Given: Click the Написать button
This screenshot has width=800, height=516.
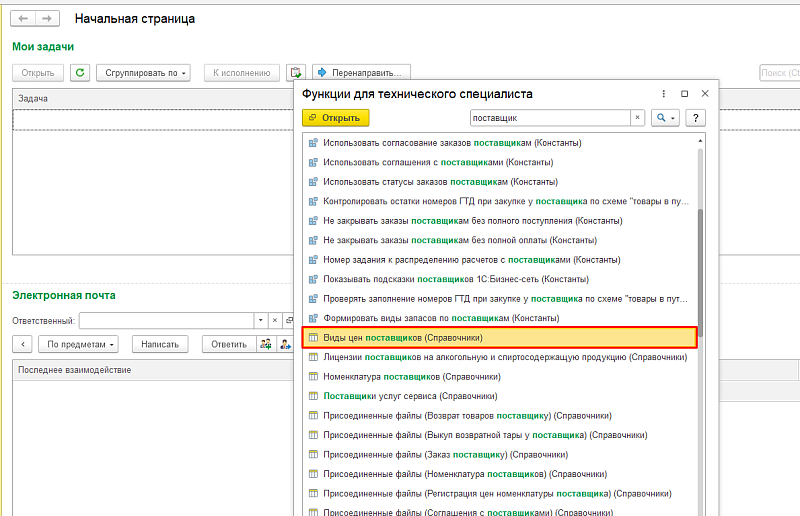Looking at the screenshot, I should 159,344.
